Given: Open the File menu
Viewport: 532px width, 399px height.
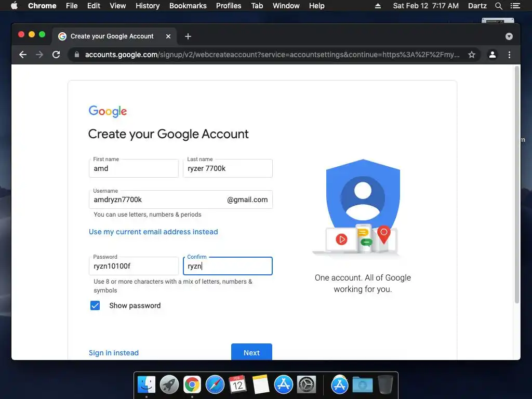Looking at the screenshot, I should tap(72, 6).
